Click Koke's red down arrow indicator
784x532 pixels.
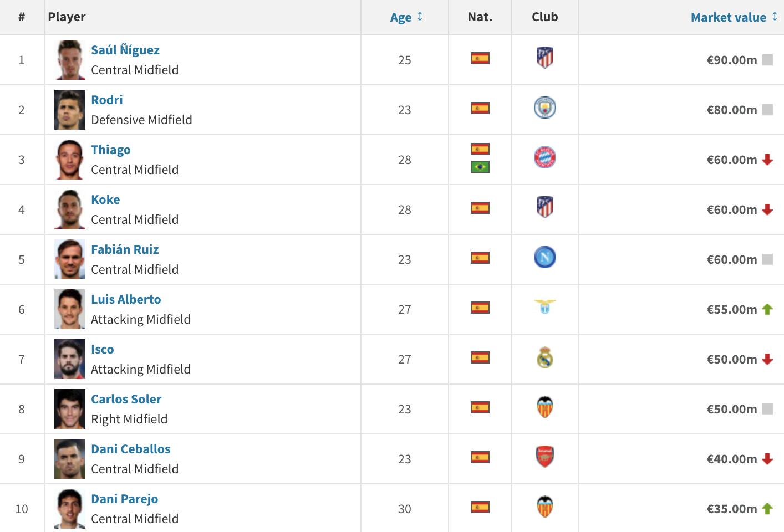767,209
